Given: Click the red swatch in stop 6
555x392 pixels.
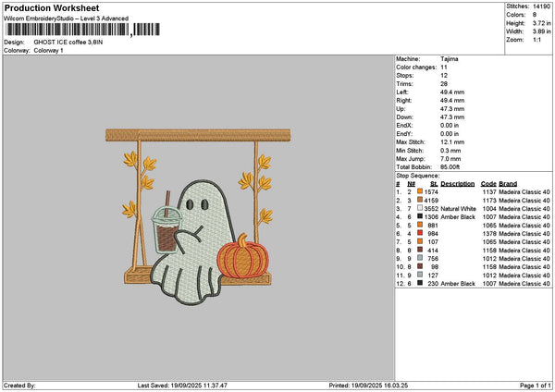Looking at the screenshot, I should (x=420, y=233).
